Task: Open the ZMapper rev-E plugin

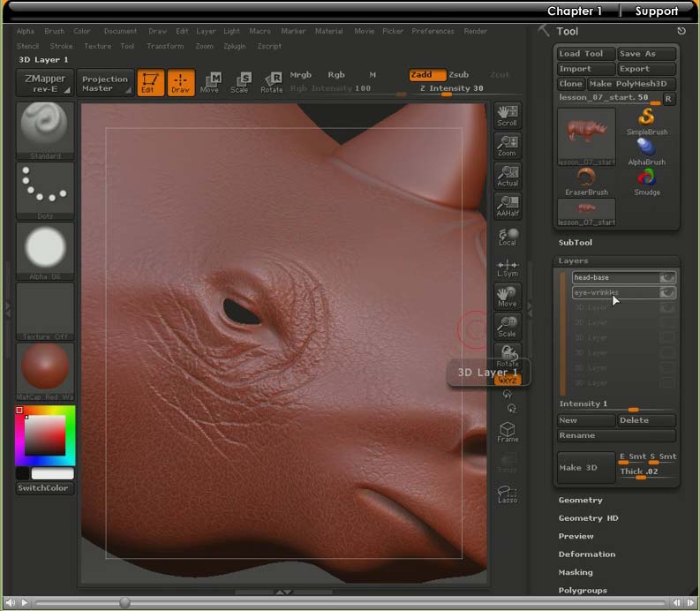Action: [45, 83]
